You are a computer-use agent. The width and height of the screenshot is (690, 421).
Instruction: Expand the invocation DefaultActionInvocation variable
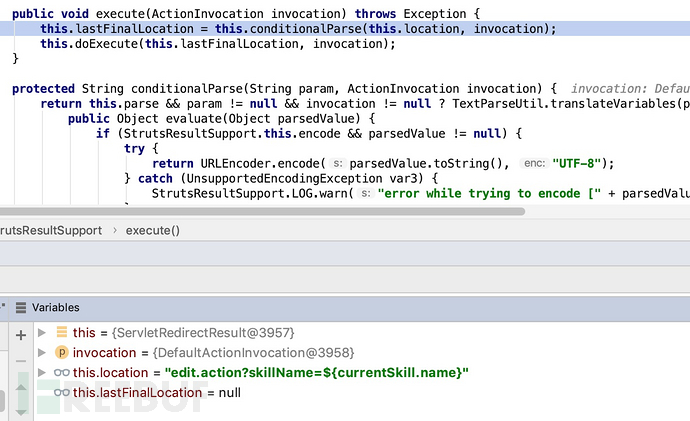click(x=42, y=353)
